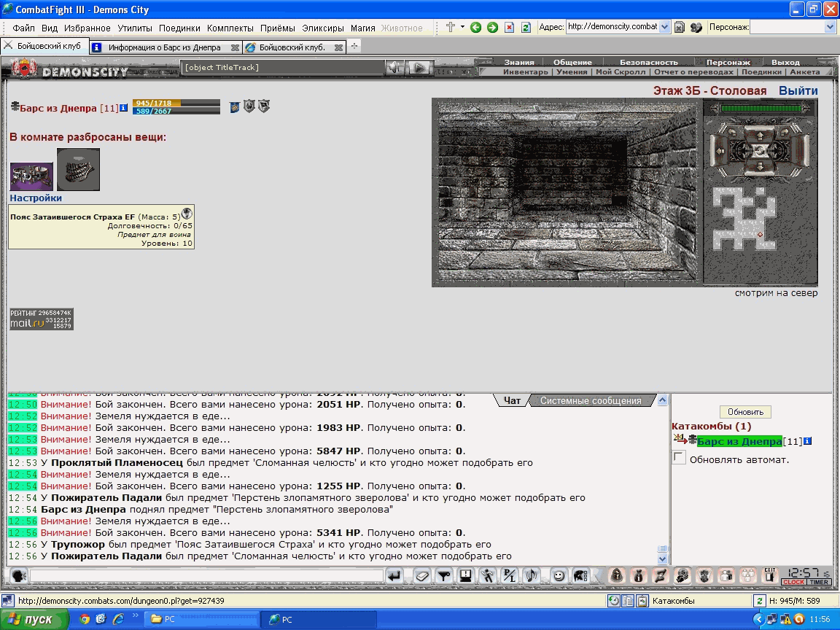The width and height of the screenshot is (840, 630).
Task: Click the EXIT door icon
Action: click(770, 575)
